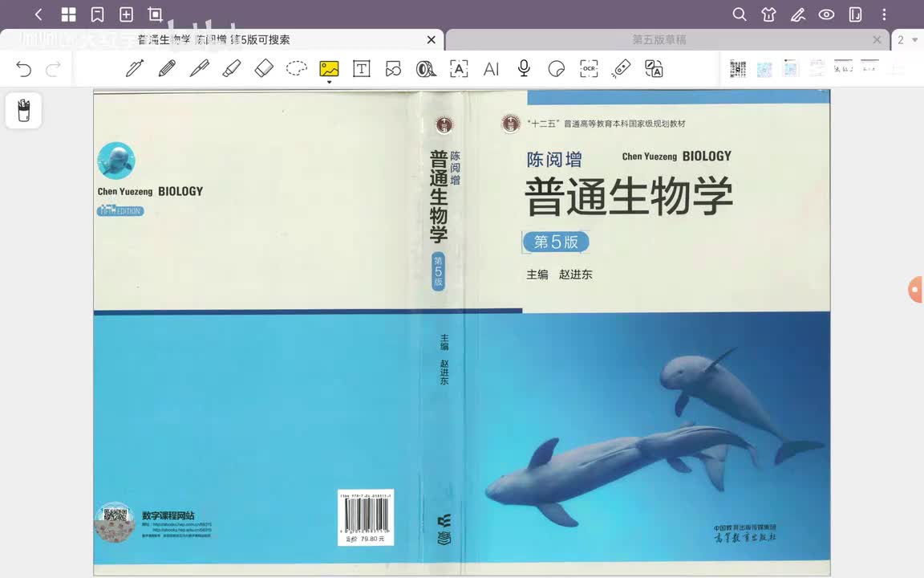Image resolution: width=924 pixels, height=578 pixels.
Task: Tap the orange floating side button
Action: [x=916, y=290]
